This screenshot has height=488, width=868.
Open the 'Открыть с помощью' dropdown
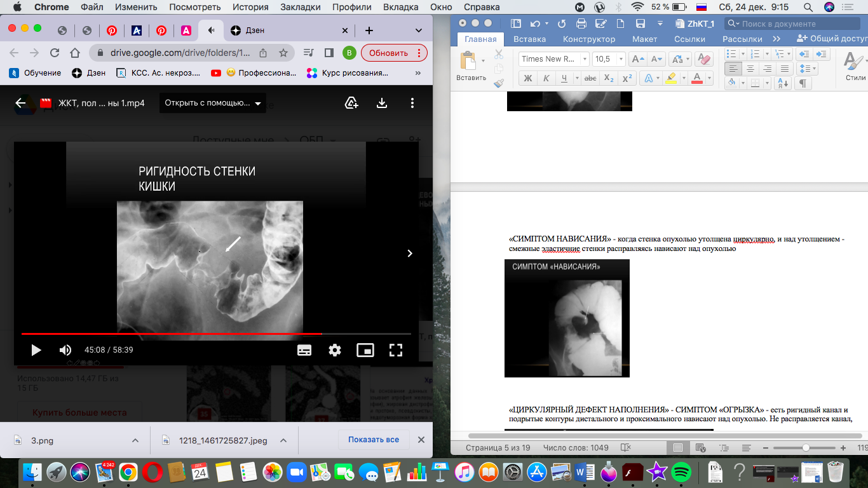point(213,103)
